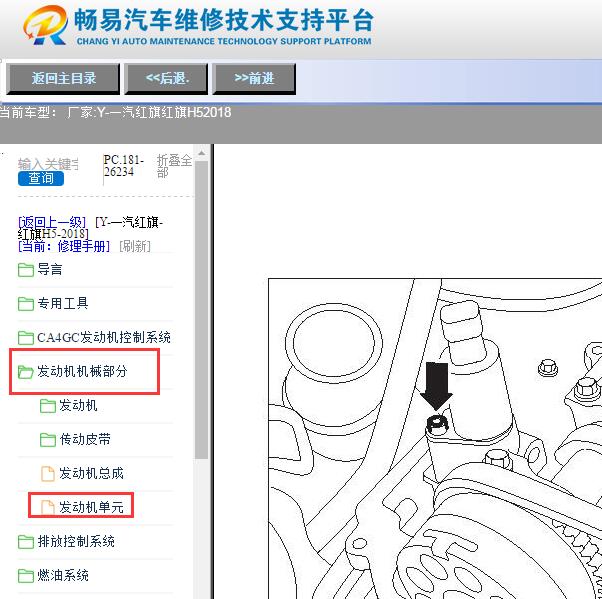This screenshot has width=602, height=599.
Task: Click the PC.181-26234 text
Action: point(123,166)
